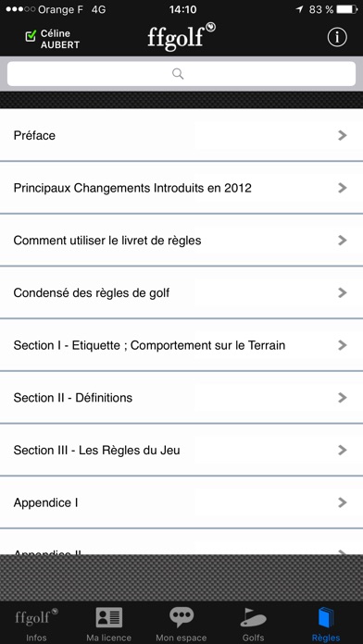Tap the info circle icon
The image size is (363, 644).
tap(337, 37)
